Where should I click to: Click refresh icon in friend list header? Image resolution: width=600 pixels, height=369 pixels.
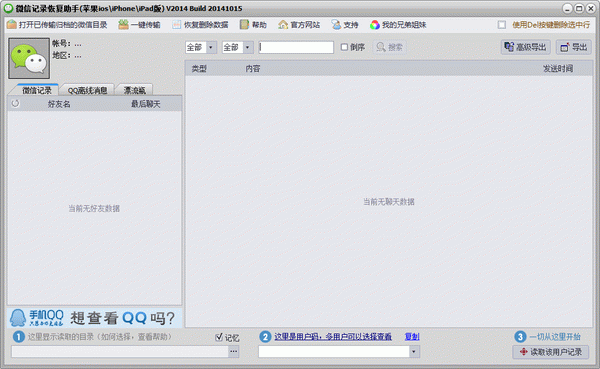15,103
